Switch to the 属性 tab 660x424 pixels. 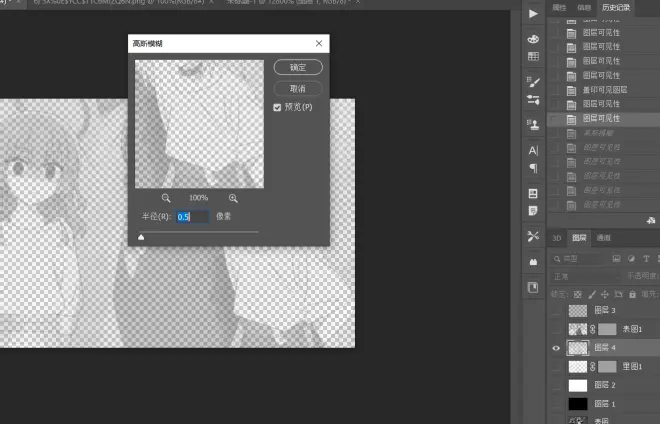tap(559, 8)
